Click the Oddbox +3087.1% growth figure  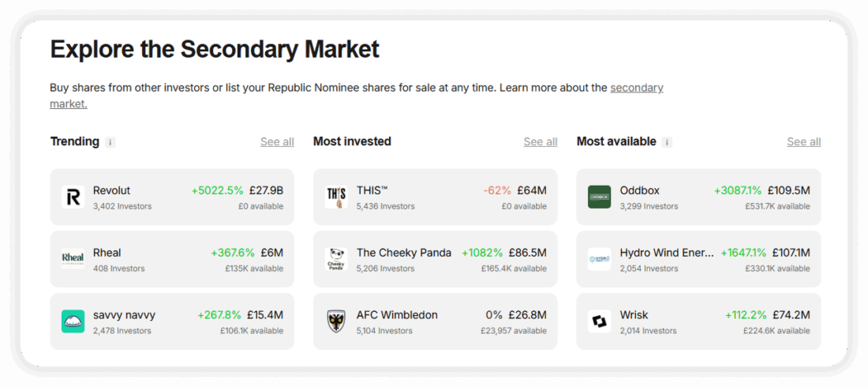739,190
